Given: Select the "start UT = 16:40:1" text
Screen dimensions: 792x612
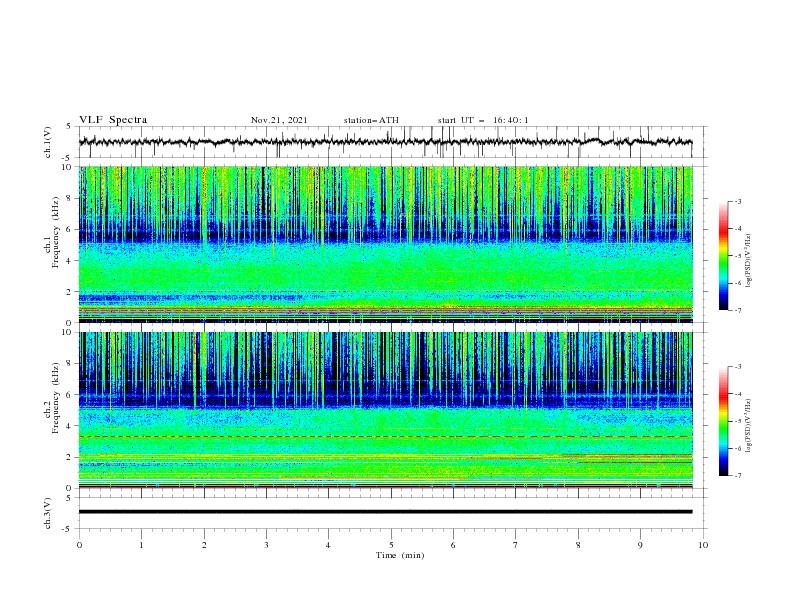Looking at the screenshot, I should coord(483,120).
